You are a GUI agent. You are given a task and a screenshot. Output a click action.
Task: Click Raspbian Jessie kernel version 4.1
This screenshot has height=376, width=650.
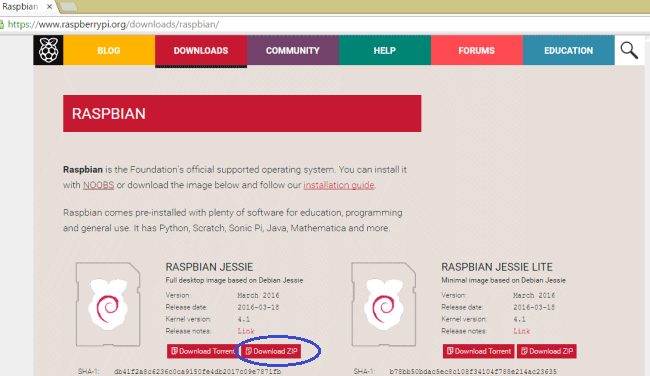[x=244, y=319]
